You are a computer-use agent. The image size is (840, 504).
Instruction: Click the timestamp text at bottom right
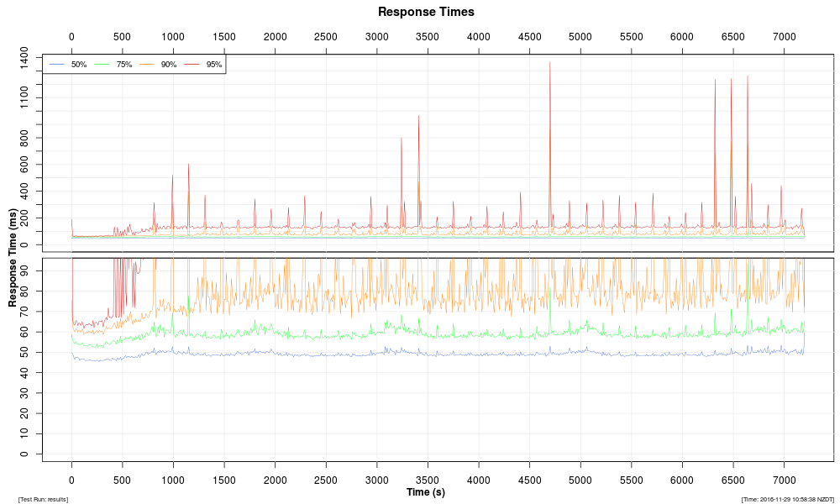[x=787, y=499]
